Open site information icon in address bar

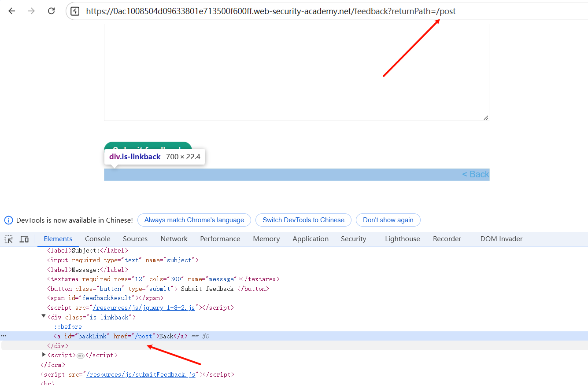pos(75,11)
